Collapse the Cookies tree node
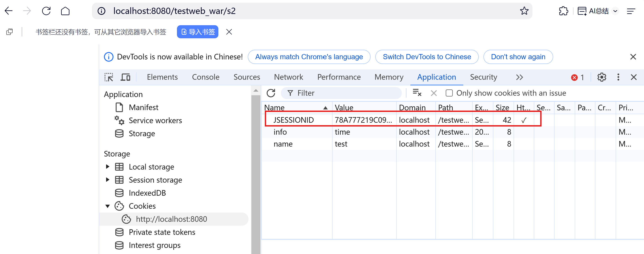The image size is (644, 254). 107,206
